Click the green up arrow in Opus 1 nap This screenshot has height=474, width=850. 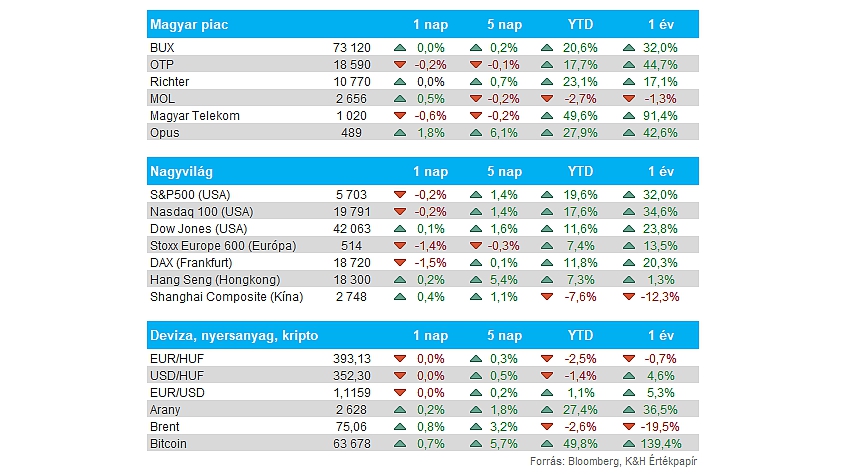pyautogui.click(x=400, y=132)
